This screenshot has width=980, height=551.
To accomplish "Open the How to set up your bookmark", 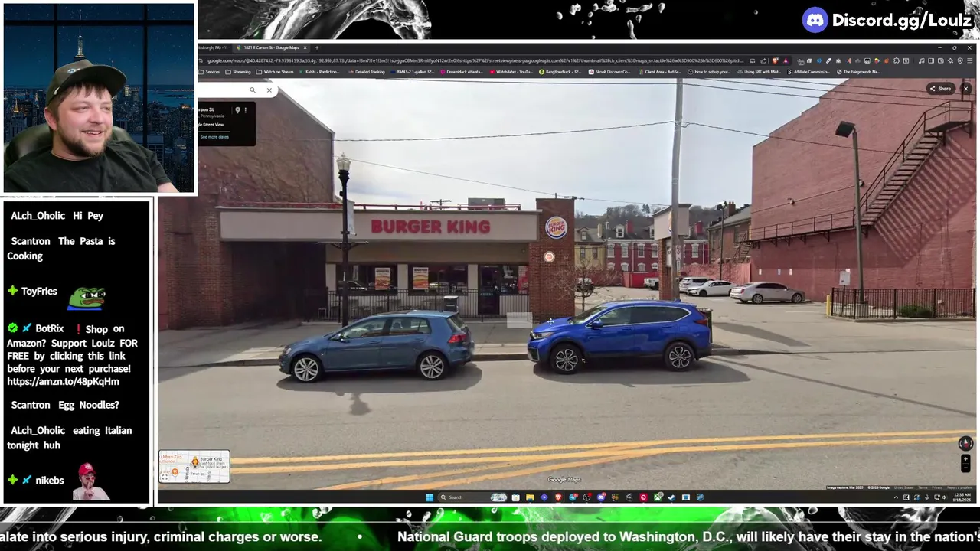I will 710,72.
